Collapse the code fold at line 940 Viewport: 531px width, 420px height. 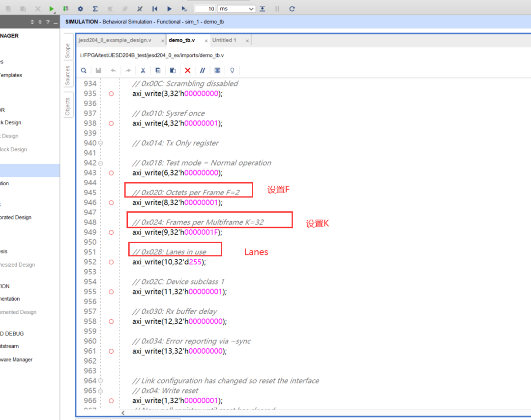tap(101, 143)
